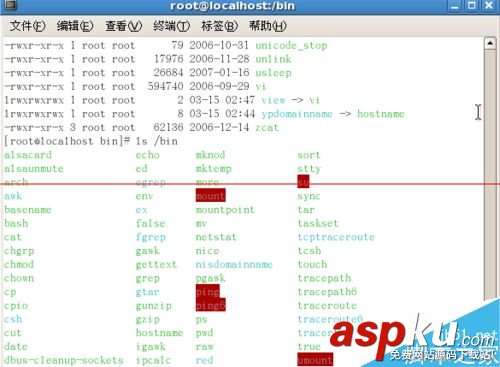Click the ipcalc entry

tap(153, 360)
